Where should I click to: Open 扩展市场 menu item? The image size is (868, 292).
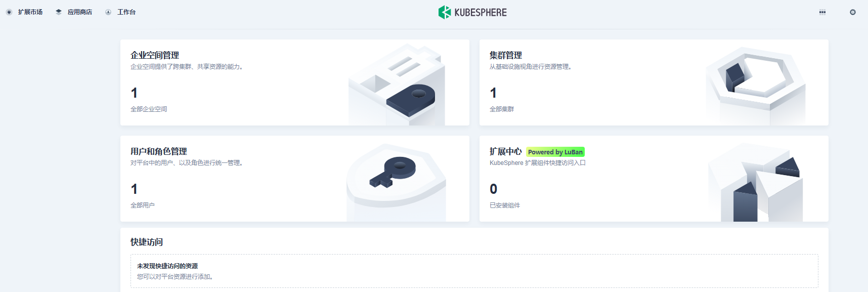click(30, 12)
